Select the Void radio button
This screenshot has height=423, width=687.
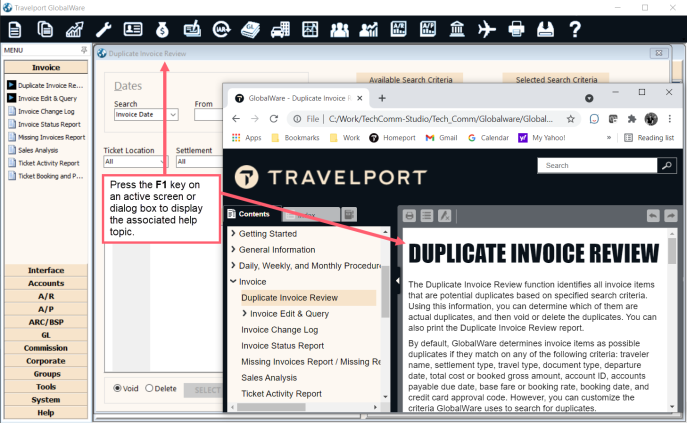coord(117,388)
